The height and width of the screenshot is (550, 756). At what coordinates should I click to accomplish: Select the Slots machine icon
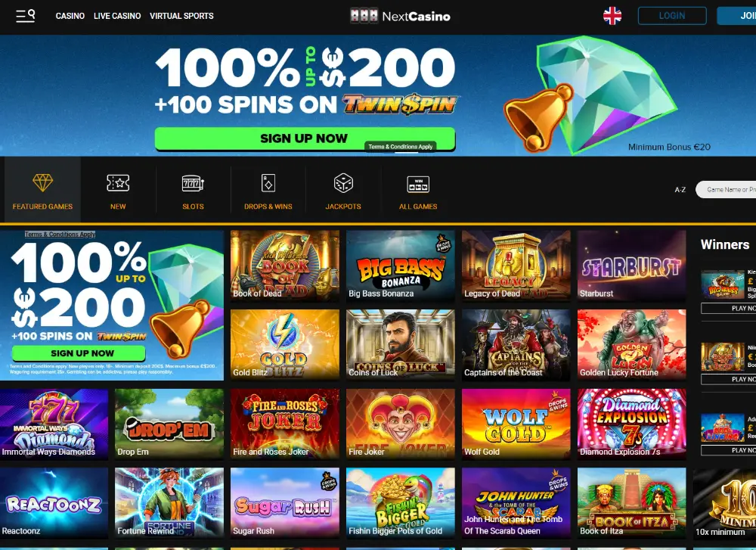pyautogui.click(x=193, y=183)
